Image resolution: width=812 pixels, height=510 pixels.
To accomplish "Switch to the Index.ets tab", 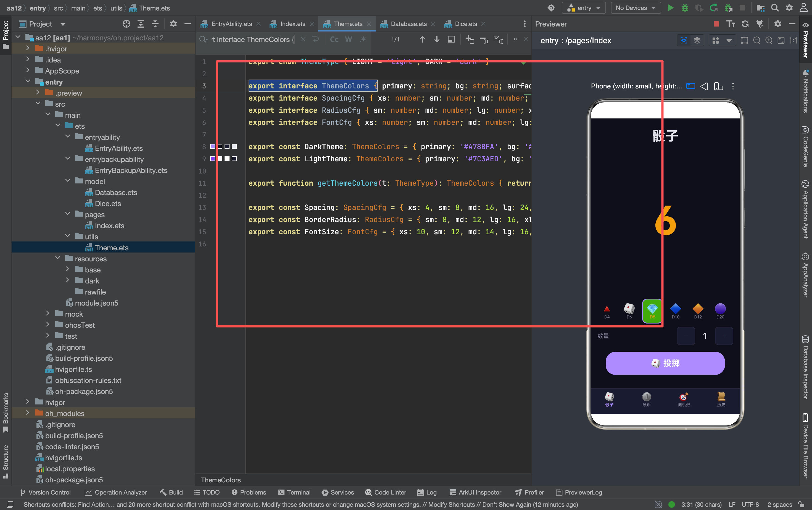I will [x=292, y=24].
